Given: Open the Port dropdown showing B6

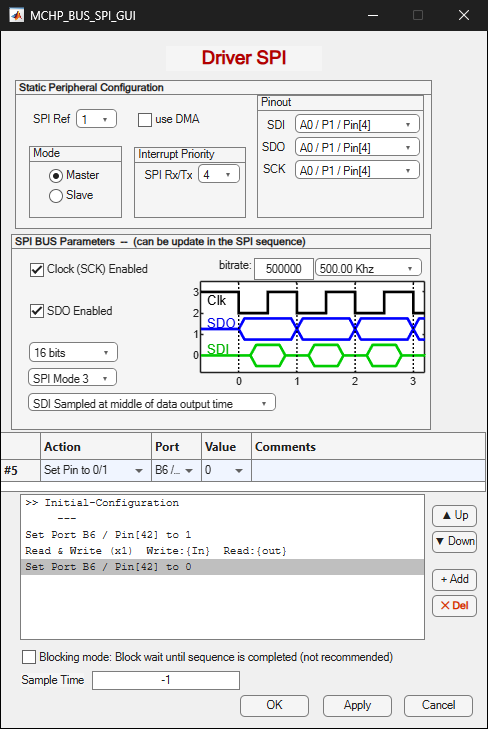Looking at the screenshot, I should tap(176, 471).
